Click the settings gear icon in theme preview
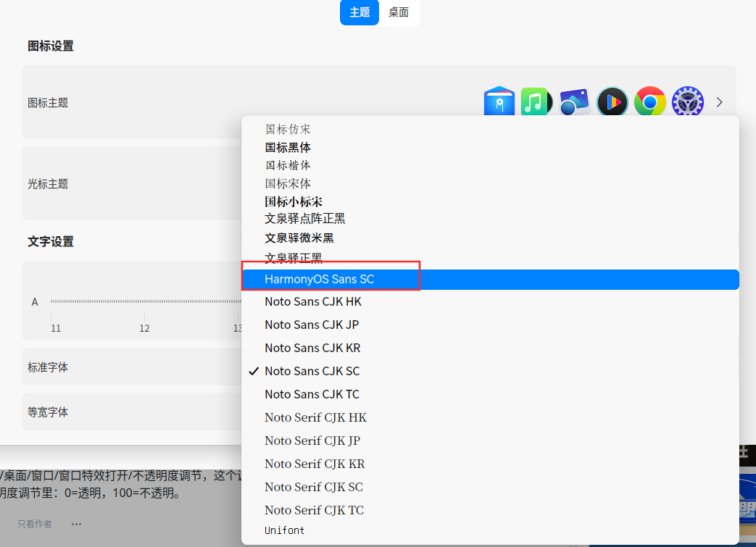The image size is (756, 547). tap(688, 101)
